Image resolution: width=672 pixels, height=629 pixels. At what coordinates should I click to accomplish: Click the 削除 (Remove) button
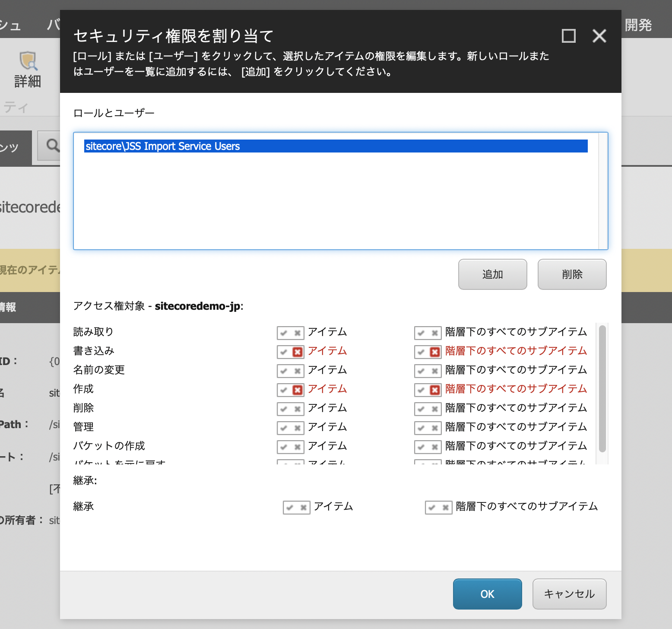[x=572, y=274]
